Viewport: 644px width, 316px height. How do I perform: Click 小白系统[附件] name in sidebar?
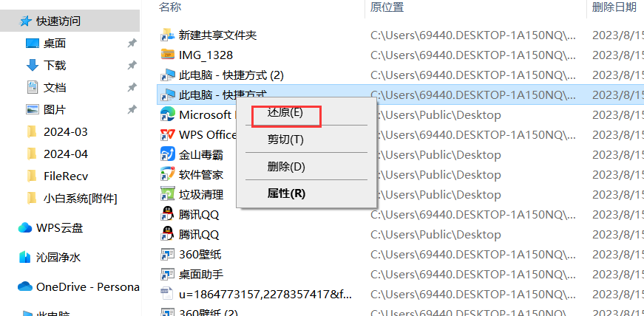[x=80, y=199]
